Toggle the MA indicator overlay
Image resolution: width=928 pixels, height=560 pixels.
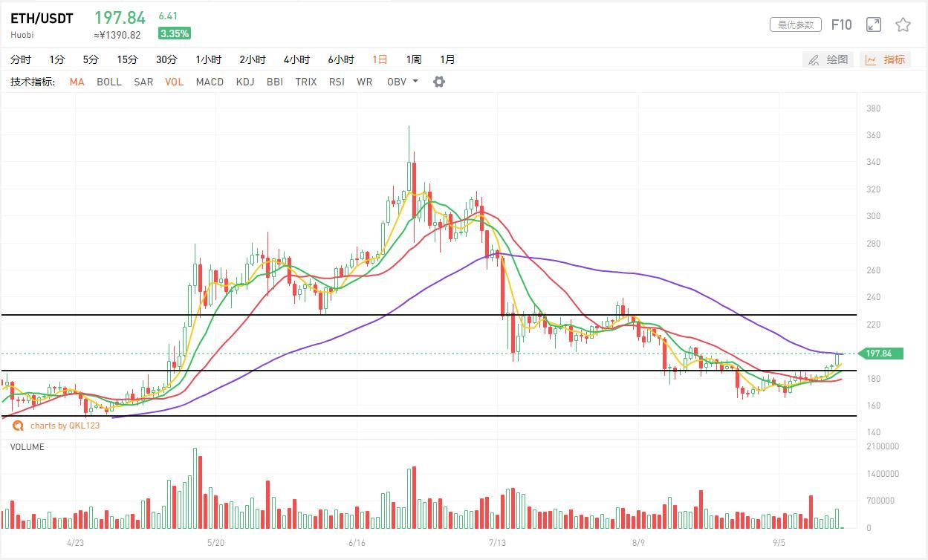(77, 82)
